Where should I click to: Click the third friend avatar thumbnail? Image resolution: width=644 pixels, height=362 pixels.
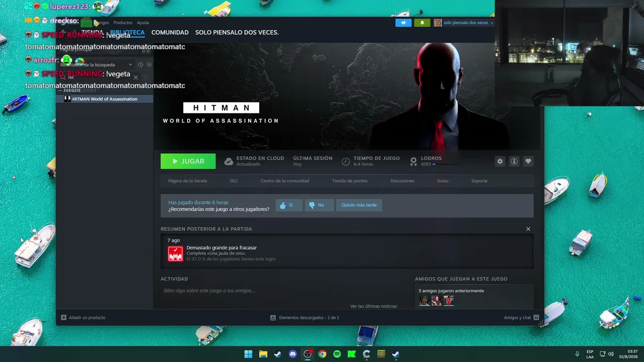[449, 301]
